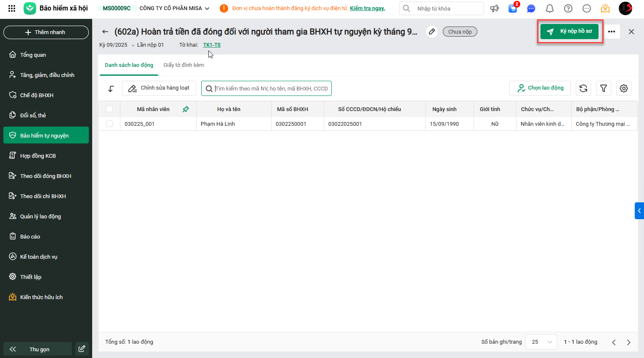This screenshot has height=358, width=644.
Task: Open the feedback speech bubble icon
Action: pyautogui.click(x=587, y=8)
